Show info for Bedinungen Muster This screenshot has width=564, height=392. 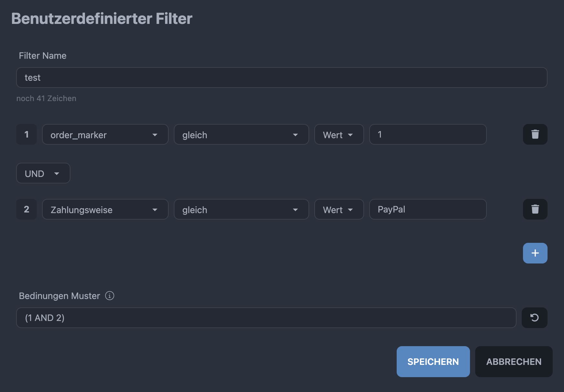110,296
